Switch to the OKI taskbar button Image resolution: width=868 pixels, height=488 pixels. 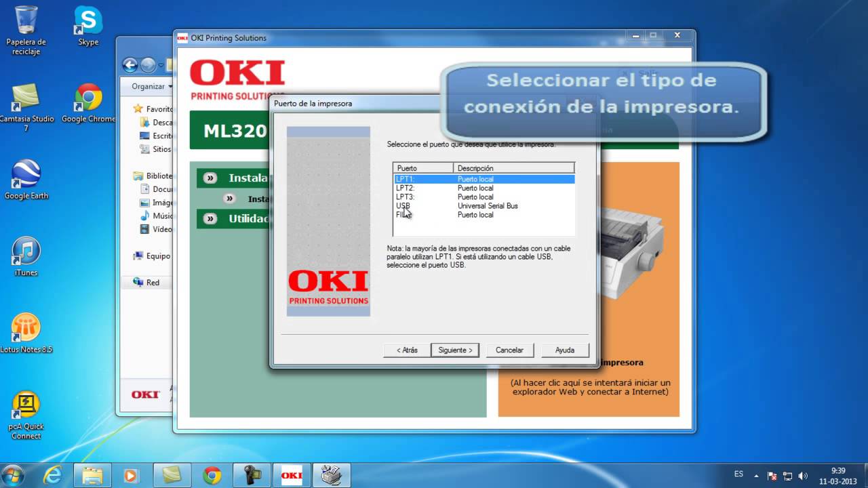point(292,474)
